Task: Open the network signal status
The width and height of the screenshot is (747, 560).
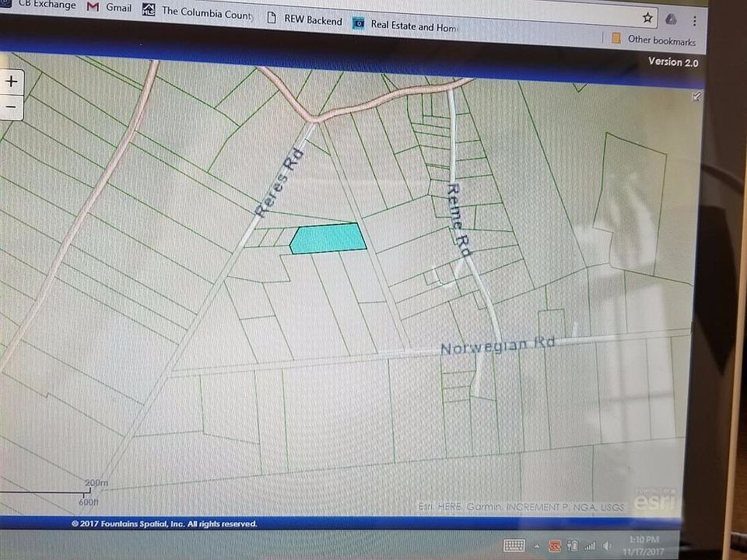Action: [590, 546]
